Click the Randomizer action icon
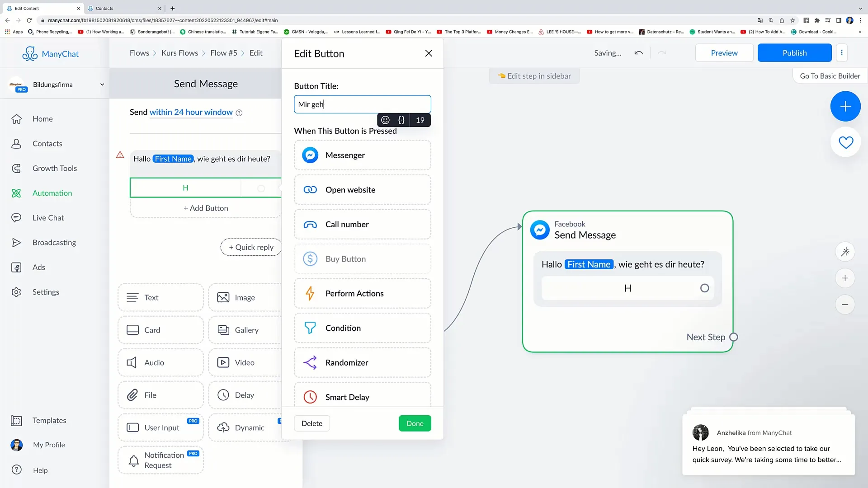This screenshot has height=488, width=868. tap(311, 363)
